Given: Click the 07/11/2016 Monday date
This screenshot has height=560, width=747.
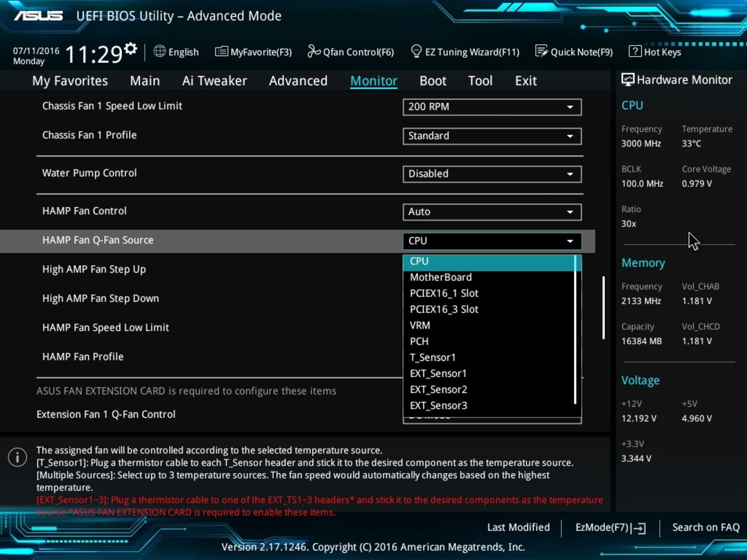Looking at the screenshot, I should point(36,56).
